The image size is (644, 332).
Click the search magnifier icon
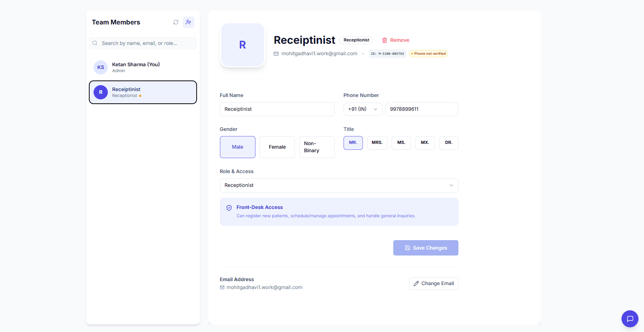[95, 43]
